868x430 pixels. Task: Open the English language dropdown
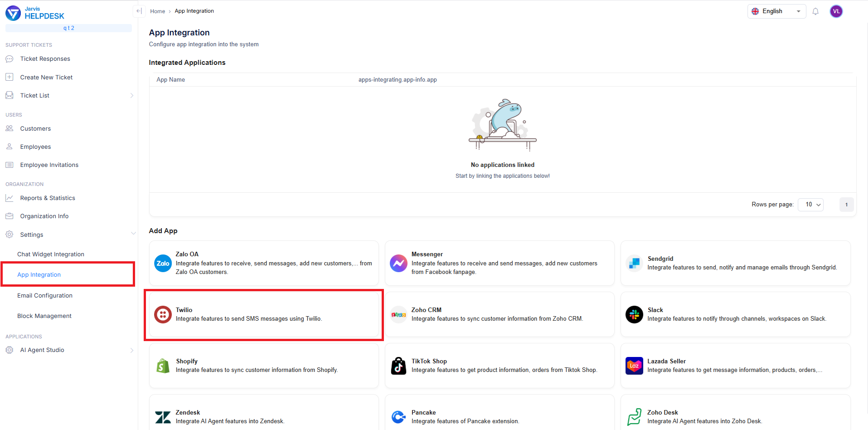click(x=776, y=11)
